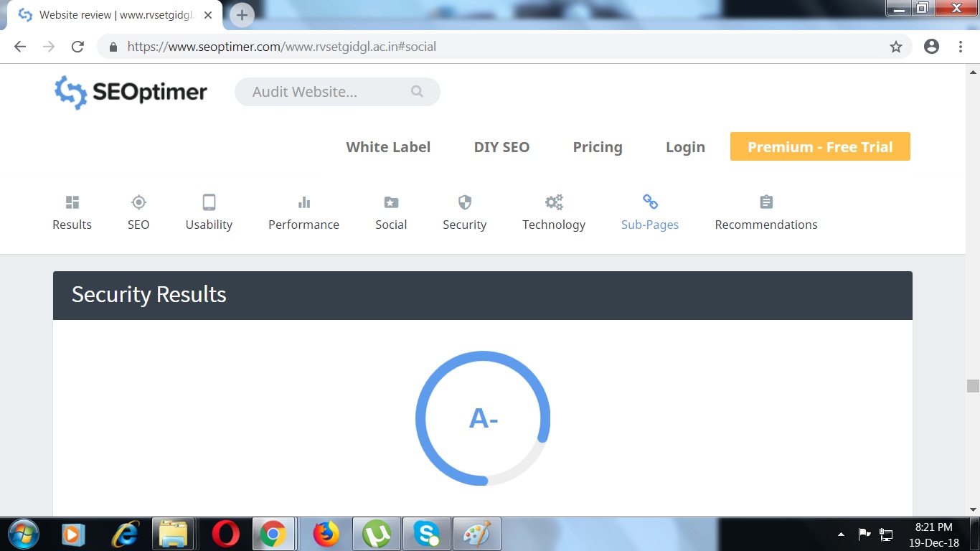The width and height of the screenshot is (980, 551).
Task: Click the SEOptimer logo
Action: click(x=131, y=92)
